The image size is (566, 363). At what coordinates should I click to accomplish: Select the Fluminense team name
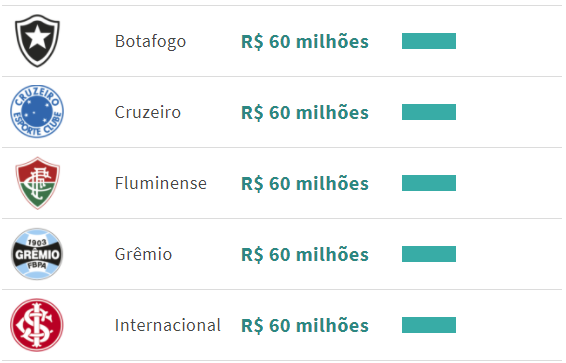coord(161,183)
